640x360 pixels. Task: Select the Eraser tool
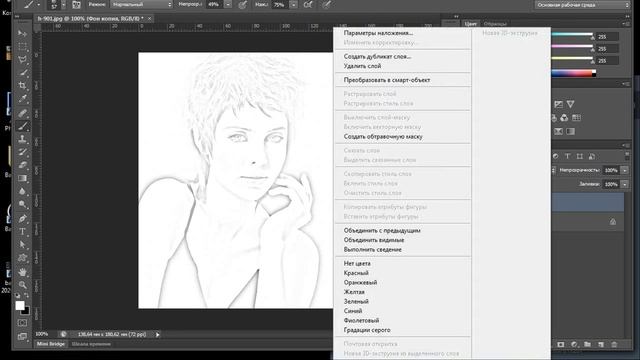(x=22, y=165)
